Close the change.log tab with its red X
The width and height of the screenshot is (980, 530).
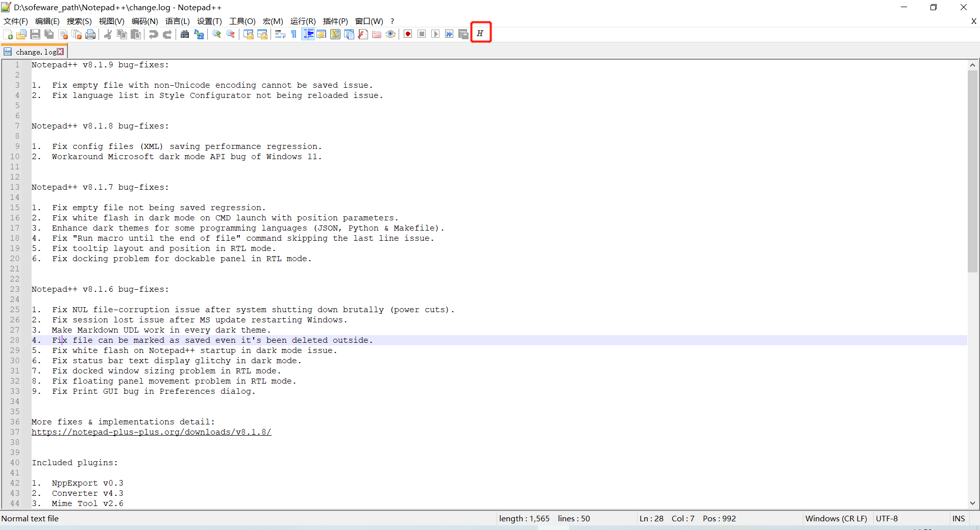coord(61,52)
